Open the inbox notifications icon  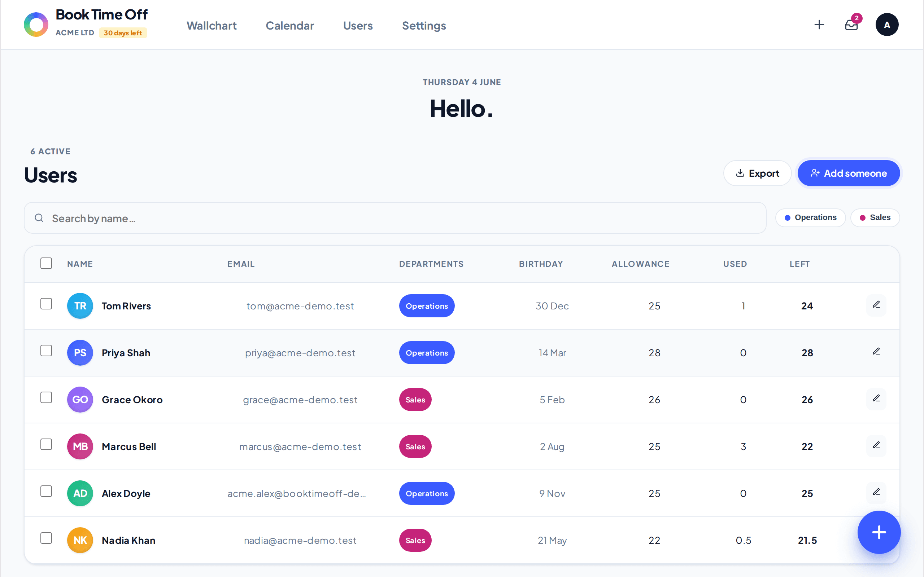(x=851, y=25)
